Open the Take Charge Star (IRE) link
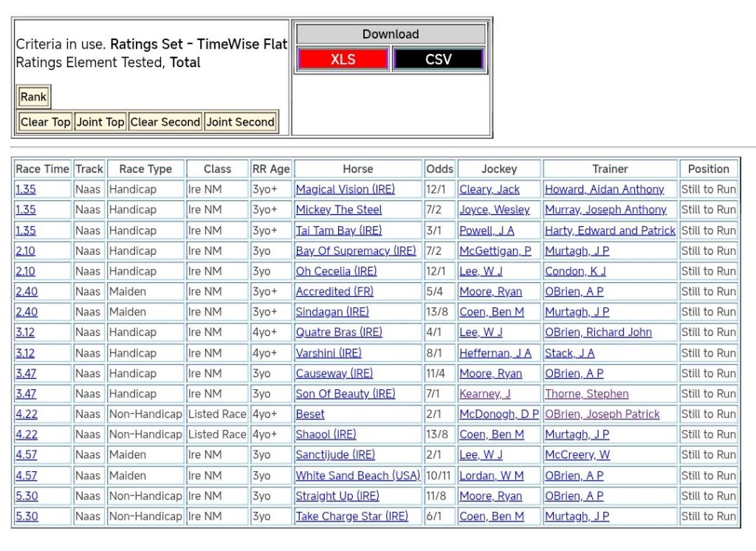Viewport: 756px width, 551px height. pyautogui.click(x=351, y=516)
